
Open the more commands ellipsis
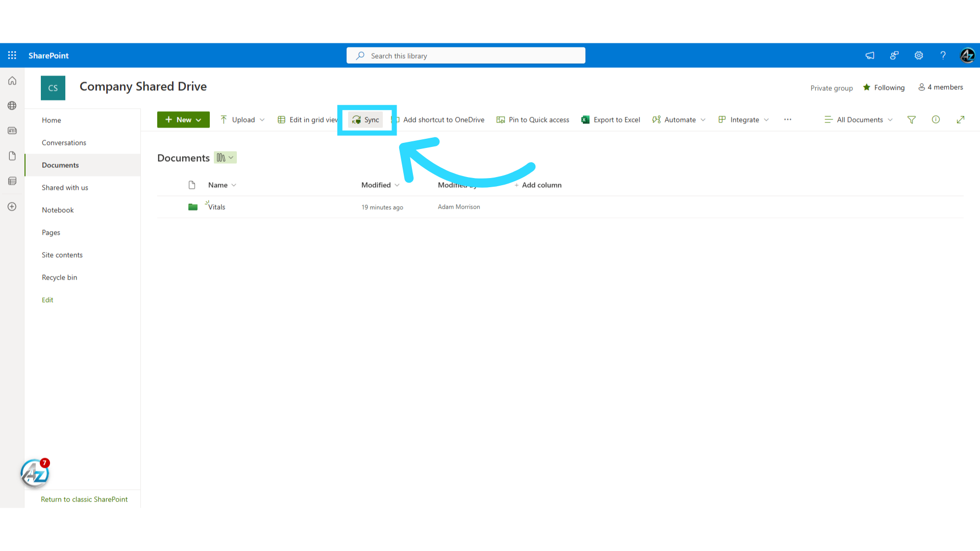788,119
